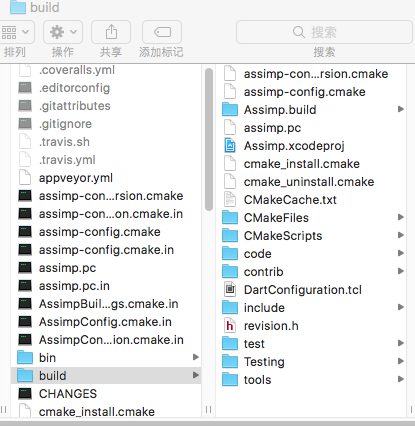The image size is (415, 426).
Task: Click the add tags (添加标记) button
Action: coord(162,32)
